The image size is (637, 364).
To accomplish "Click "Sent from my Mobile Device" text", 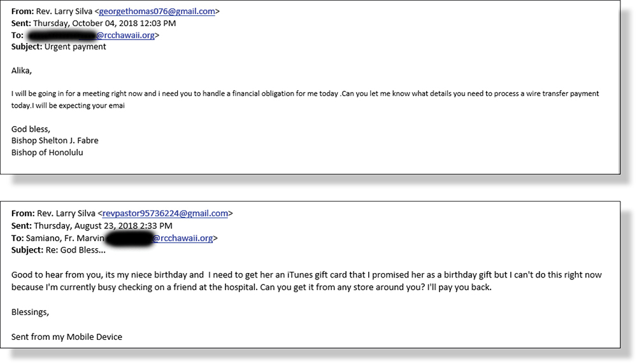I will point(66,336).
